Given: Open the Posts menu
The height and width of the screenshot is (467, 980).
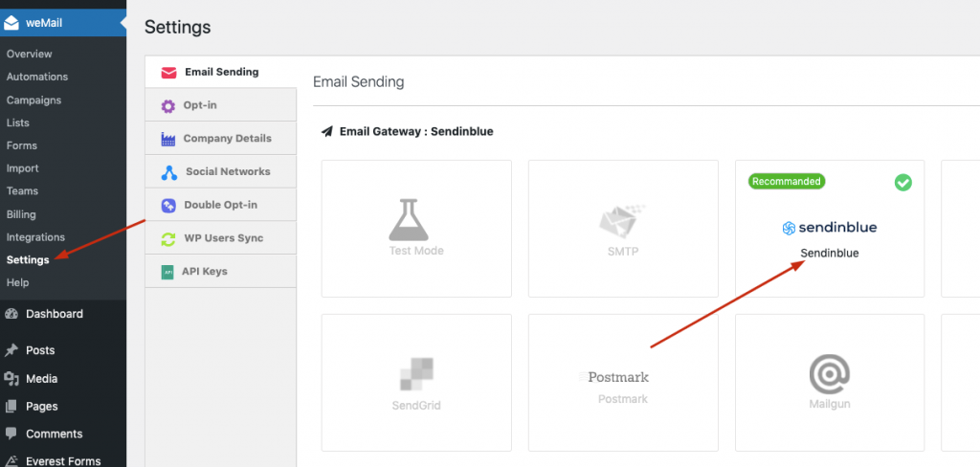Looking at the screenshot, I should 40,350.
